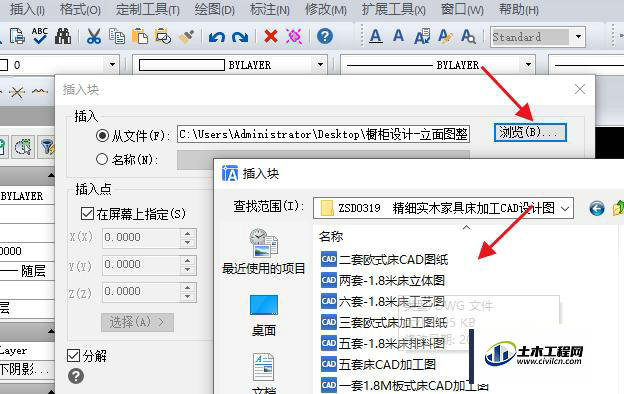
Task: Toggle the Explode (分解) checkbox
Action: [74, 355]
